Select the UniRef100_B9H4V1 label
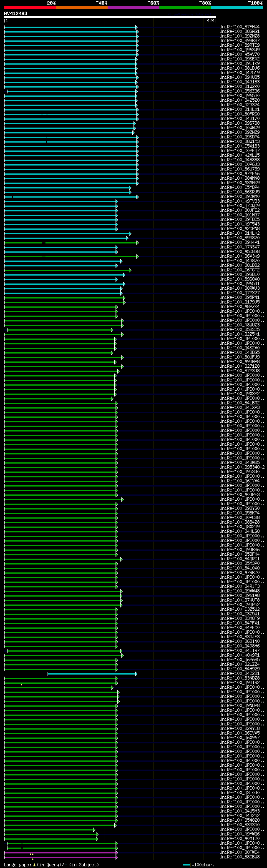This screenshot has width=267, height=868. tap(239, 242)
